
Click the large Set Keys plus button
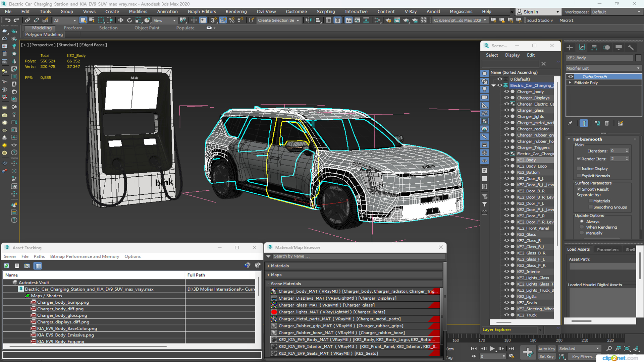(x=528, y=352)
